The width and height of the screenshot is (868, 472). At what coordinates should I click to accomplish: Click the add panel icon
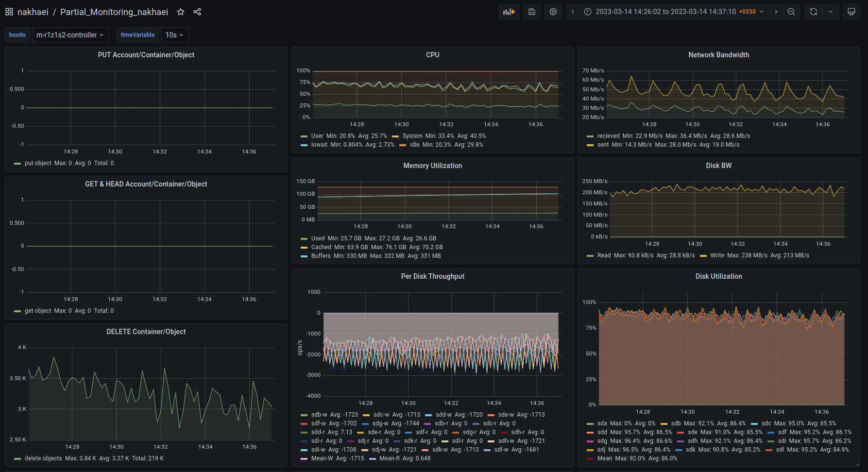click(509, 12)
